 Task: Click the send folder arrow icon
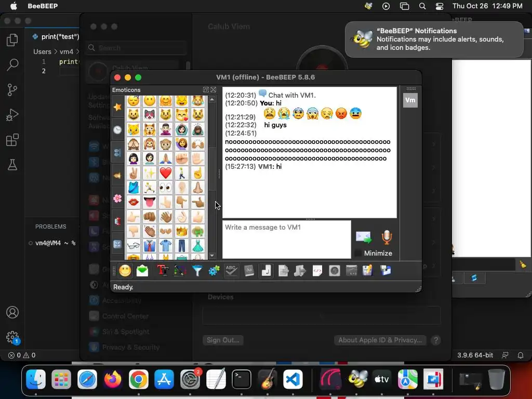[x=300, y=271]
